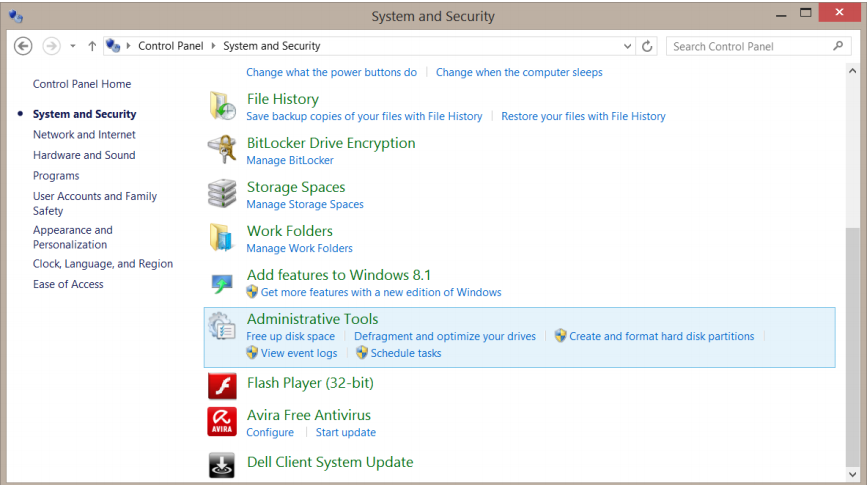Click the red Flash Player icon
This screenshot has width=867, height=485.
tap(222, 385)
